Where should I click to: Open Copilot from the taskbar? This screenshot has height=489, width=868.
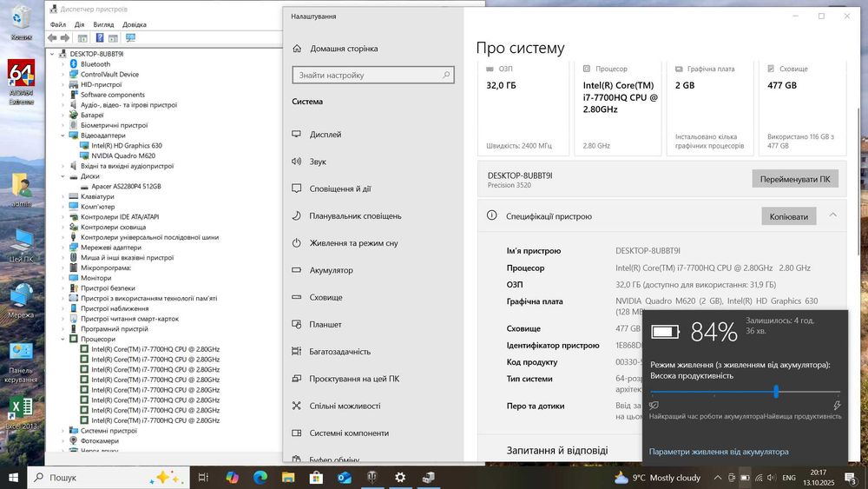pos(232,478)
